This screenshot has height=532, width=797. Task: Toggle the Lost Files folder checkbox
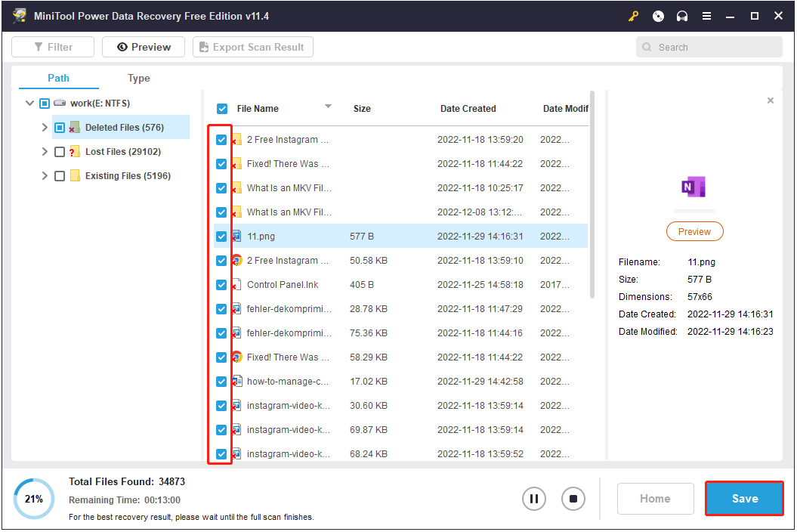tap(60, 152)
